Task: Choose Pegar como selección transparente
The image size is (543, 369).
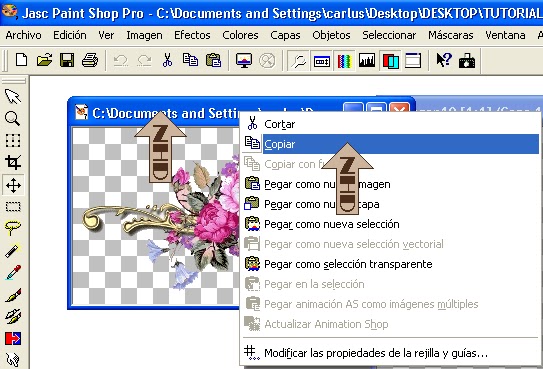Action: coord(390,264)
